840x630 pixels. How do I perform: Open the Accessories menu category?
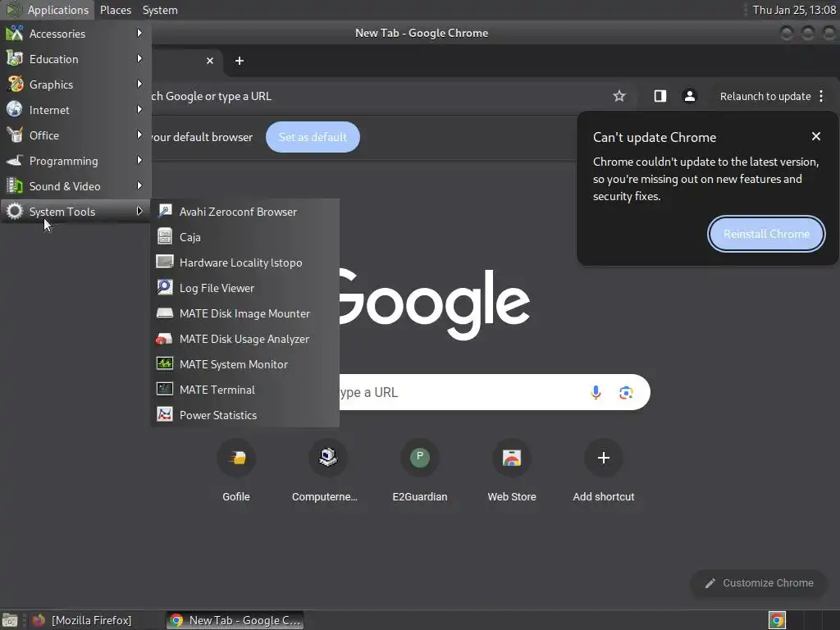(x=75, y=33)
